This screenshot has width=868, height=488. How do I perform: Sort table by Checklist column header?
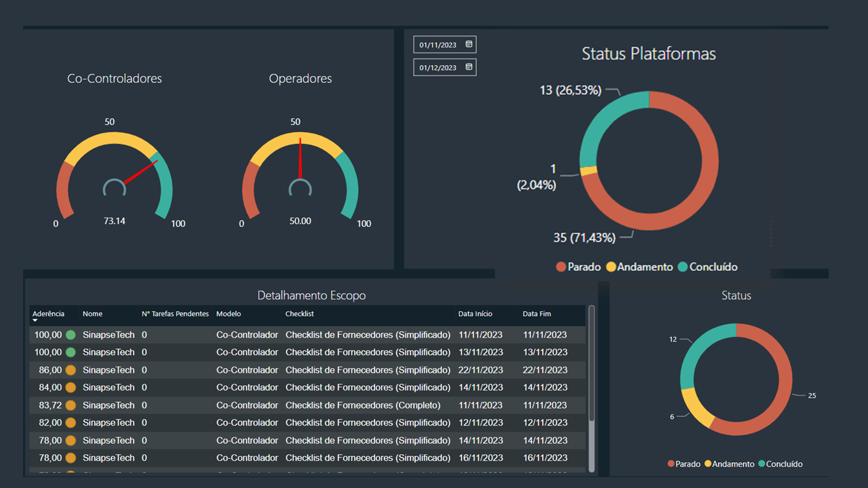pos(300,314)
